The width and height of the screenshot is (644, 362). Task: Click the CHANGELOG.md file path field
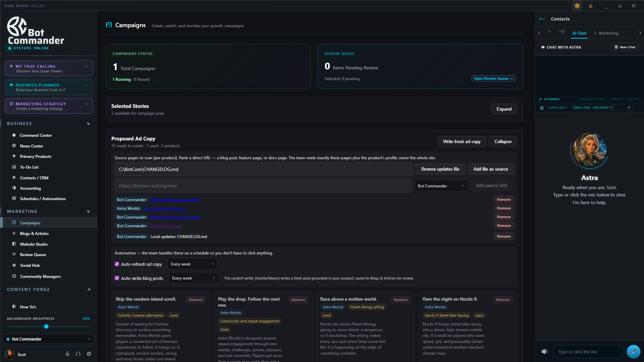click(264, 169)
